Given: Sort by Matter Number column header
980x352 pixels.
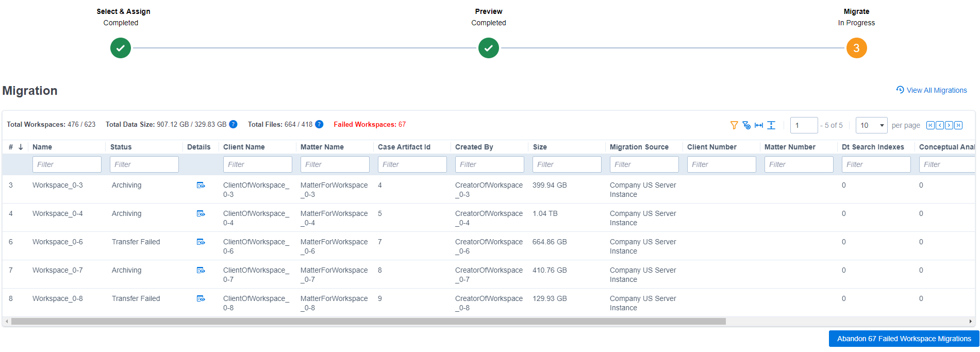Looking at the screenshot, I should coord(790,147).
